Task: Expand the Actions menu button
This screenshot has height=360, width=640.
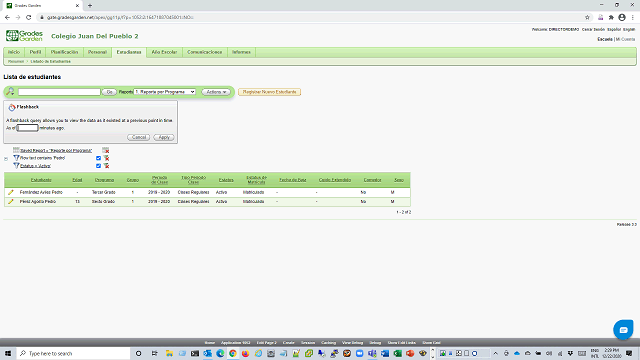Action: pyautogui.click(x=216, y=92)
